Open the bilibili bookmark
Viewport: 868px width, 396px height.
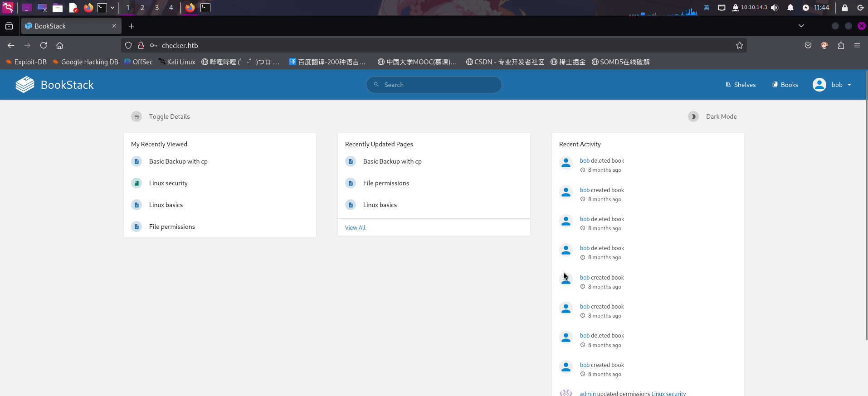click(x=240, y=62)
